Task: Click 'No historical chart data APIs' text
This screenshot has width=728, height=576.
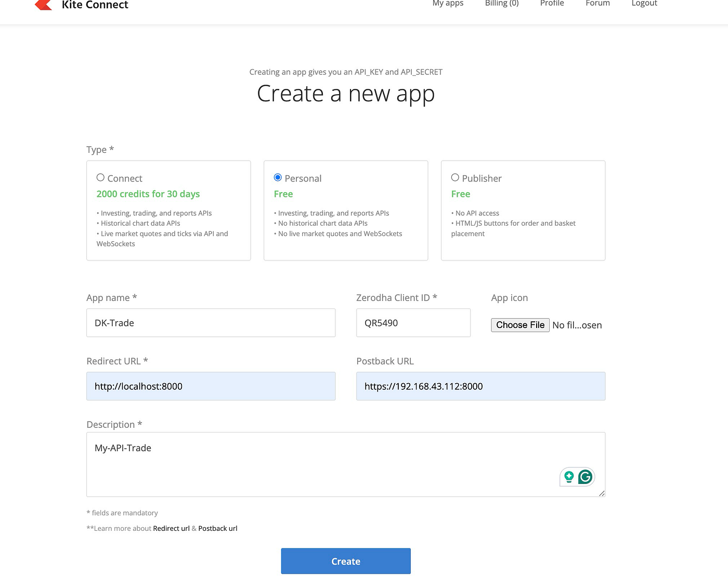Action: tap(322, 223)
